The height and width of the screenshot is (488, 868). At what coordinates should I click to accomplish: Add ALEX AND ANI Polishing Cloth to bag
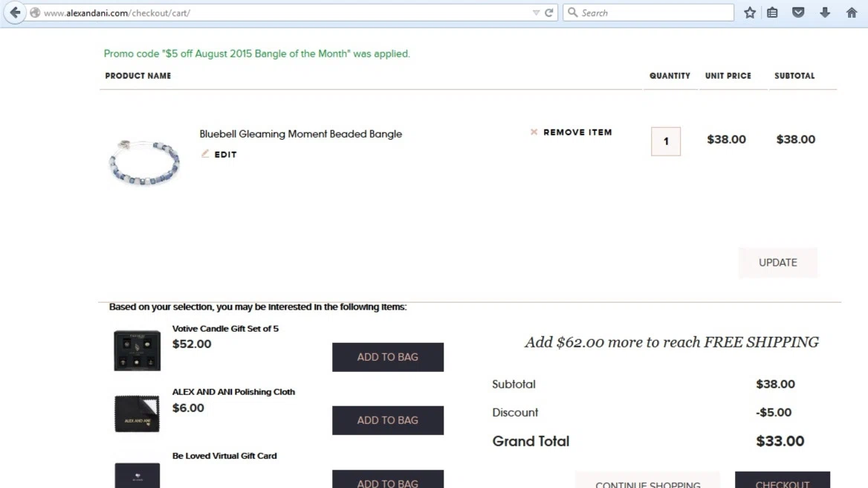coord(387,420)
